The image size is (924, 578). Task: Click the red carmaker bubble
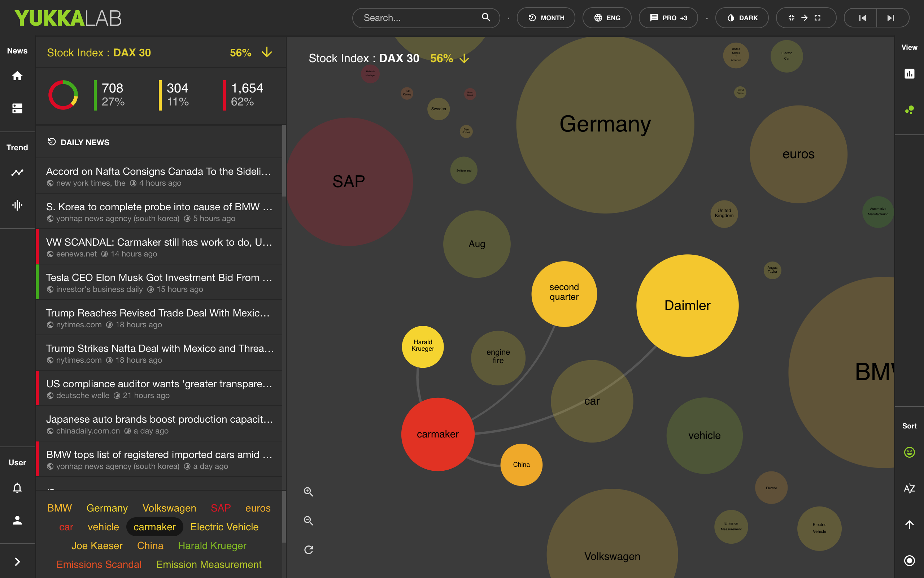[x=438, y=434]
